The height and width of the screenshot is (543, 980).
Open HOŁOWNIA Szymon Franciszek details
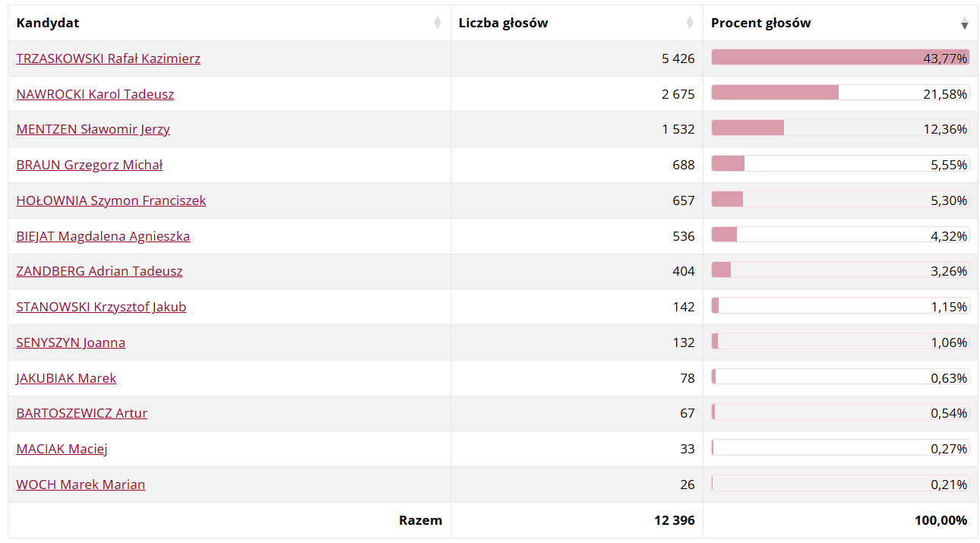[111, 200]
